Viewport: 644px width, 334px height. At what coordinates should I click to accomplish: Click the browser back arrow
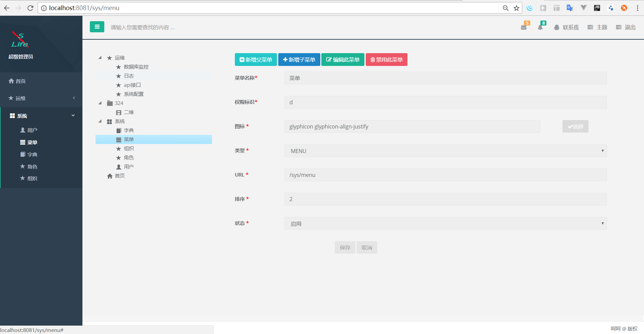7,8
